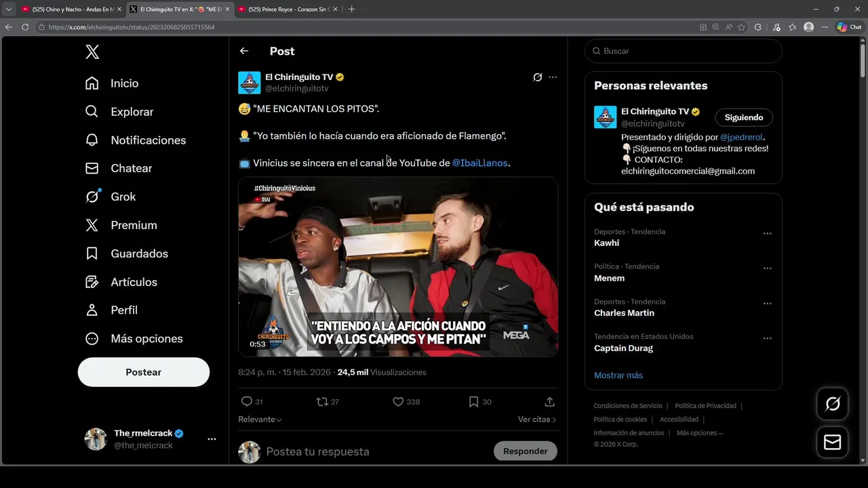Open the Relevante sort dropdown
Viewport: 868px width, 488px height.
tap(260, 420)
